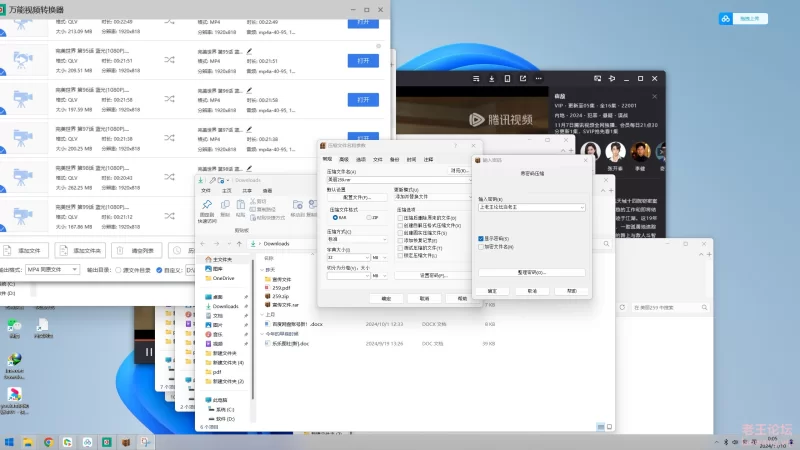Click 设置密码 button in archive dialog
800x450 pixels.
433,276
